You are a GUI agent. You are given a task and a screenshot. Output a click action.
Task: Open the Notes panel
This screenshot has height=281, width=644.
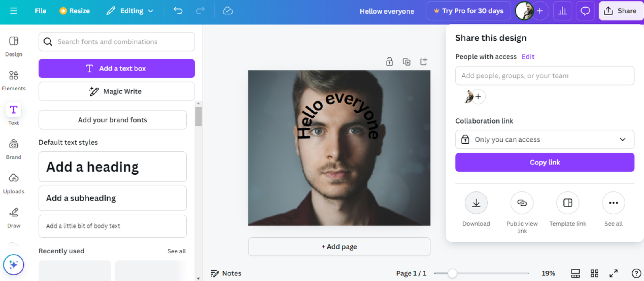tap(226, 273)
